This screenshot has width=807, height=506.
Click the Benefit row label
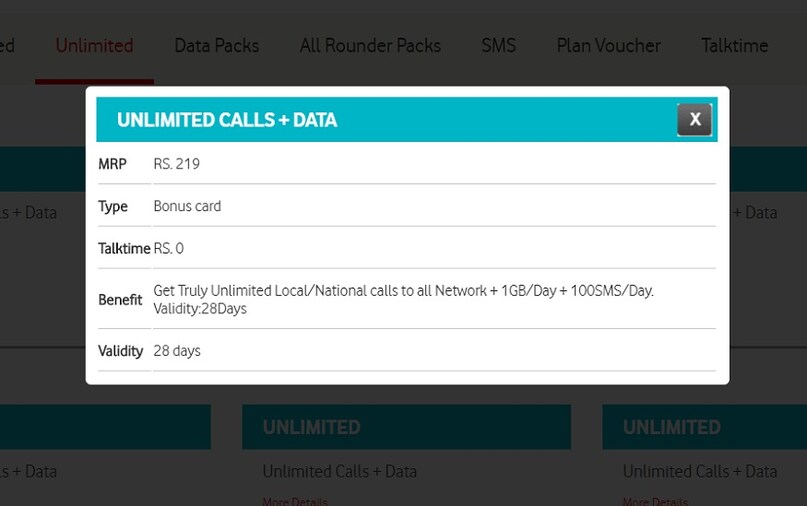tap(120, 299)
